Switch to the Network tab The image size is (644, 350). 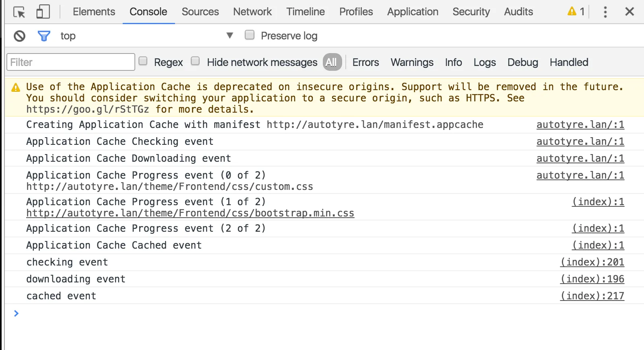point(252,12)
